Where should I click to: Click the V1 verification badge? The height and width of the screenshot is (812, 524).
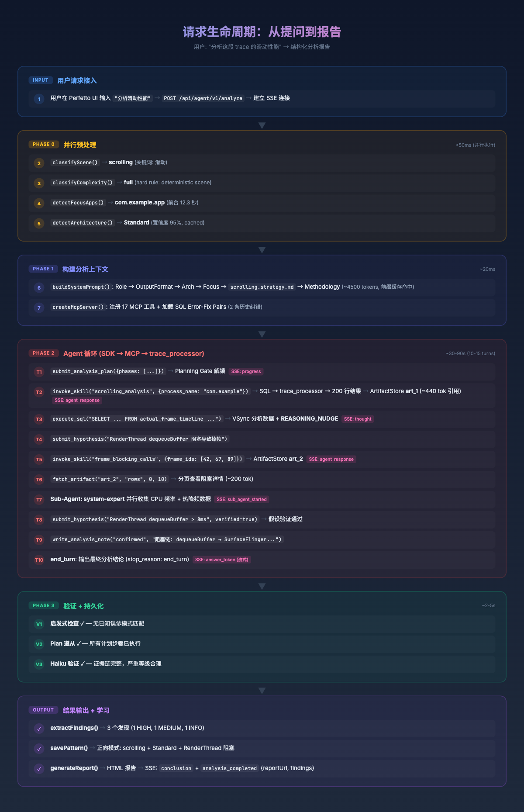click(39, 624)
